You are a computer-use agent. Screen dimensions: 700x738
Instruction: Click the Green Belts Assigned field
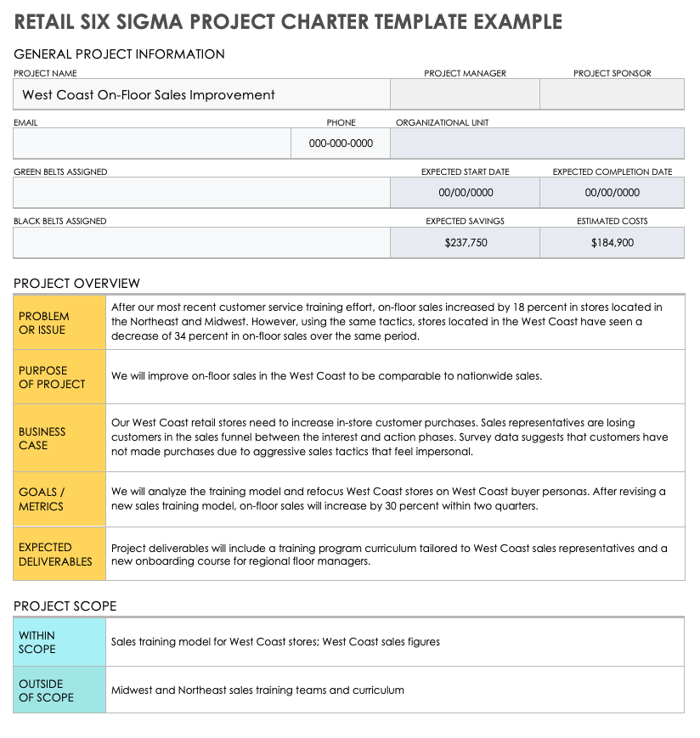[201, 193]
